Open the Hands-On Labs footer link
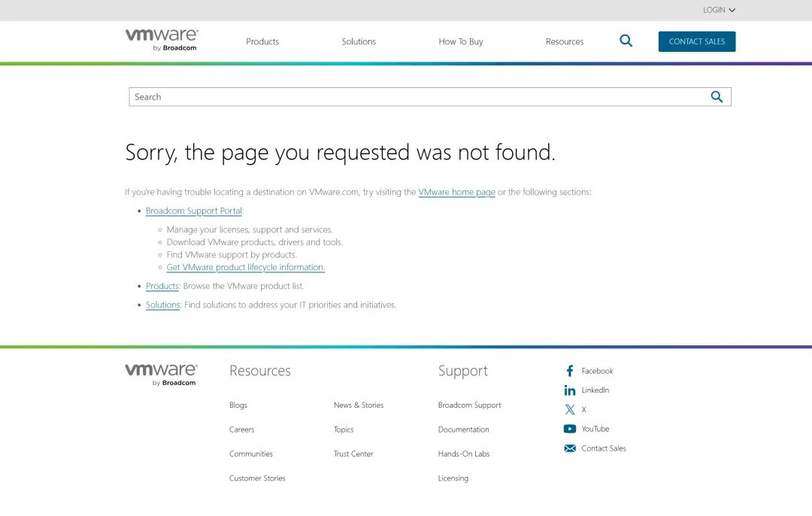Viewport: 812px width, 516px height. pos(463,454)
